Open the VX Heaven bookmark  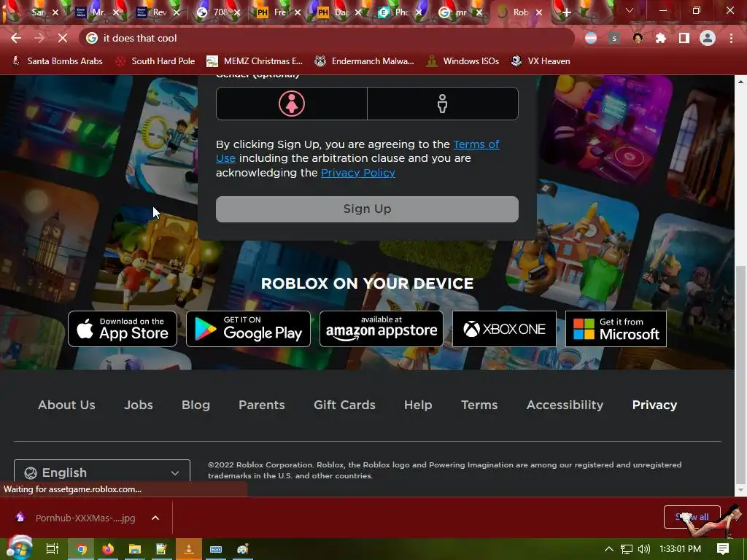[x=541, y=61]
